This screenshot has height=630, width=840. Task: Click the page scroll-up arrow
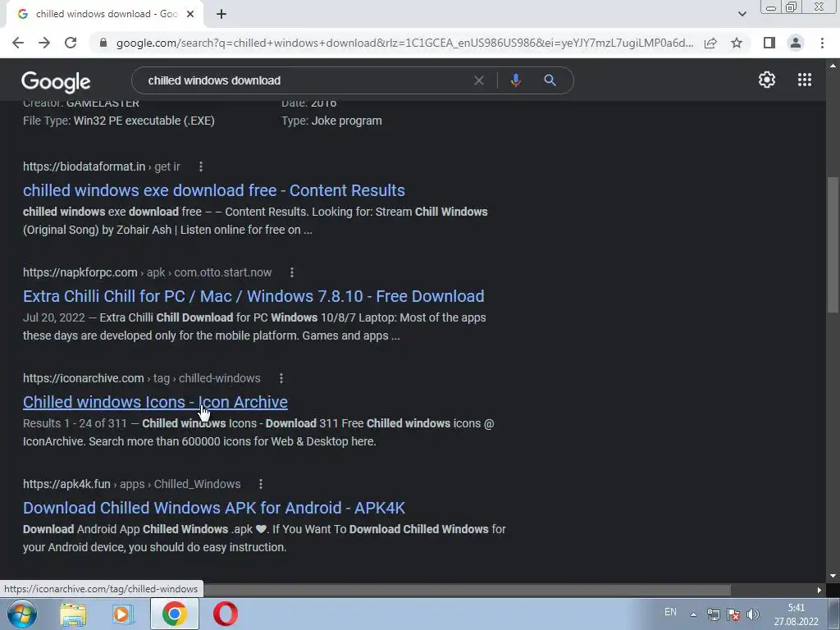833,66
